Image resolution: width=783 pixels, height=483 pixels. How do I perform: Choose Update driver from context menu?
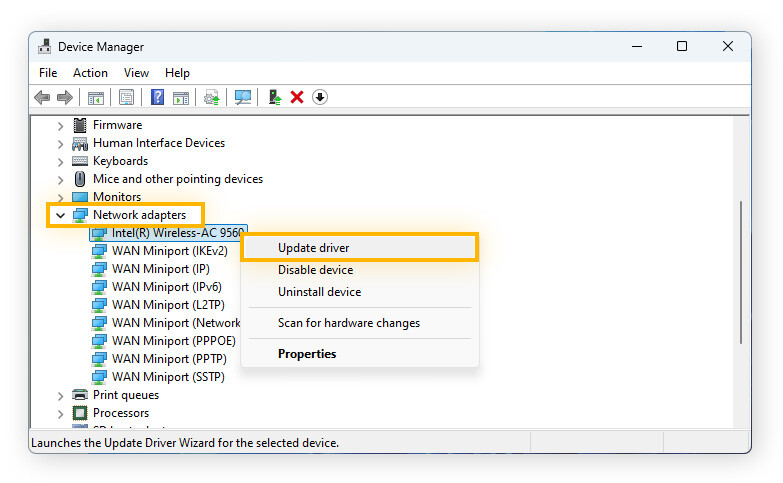tap(313, 247)
